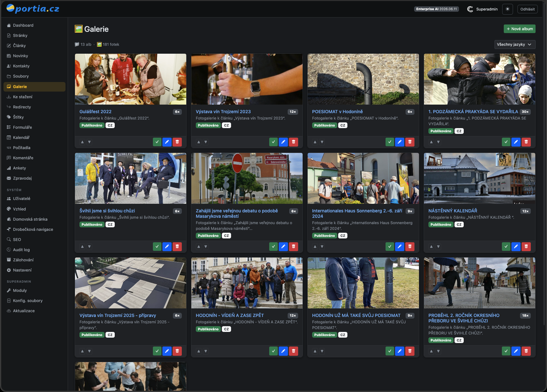
Task: Move Gulášfest 2022 album up
Action: [x=82, y=142]
